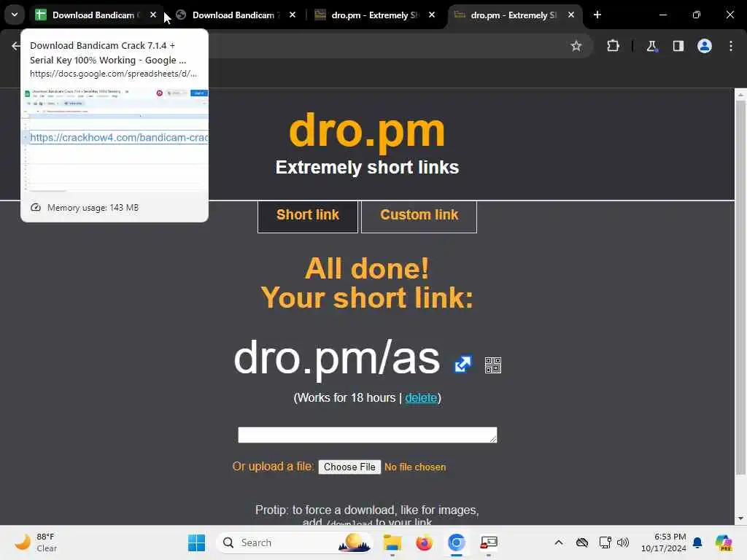This screenshot has width=747, height=560.
Task: Open the Extensions puzzle icon
Action: (613, 46)
